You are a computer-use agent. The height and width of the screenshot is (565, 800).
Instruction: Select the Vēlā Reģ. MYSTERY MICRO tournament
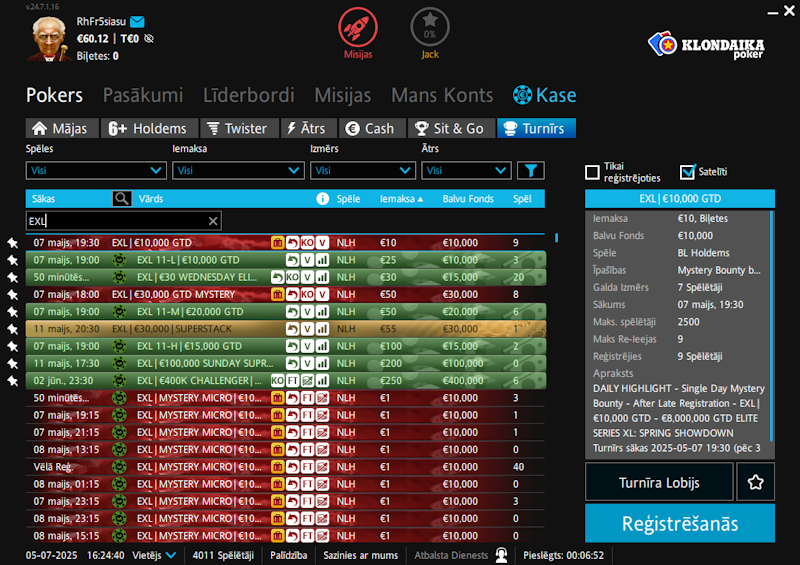(286, 467)
